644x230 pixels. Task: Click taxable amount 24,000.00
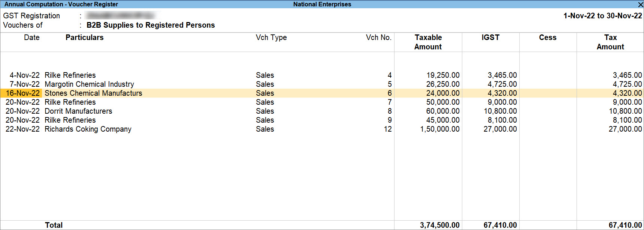(x=443, y=93)
